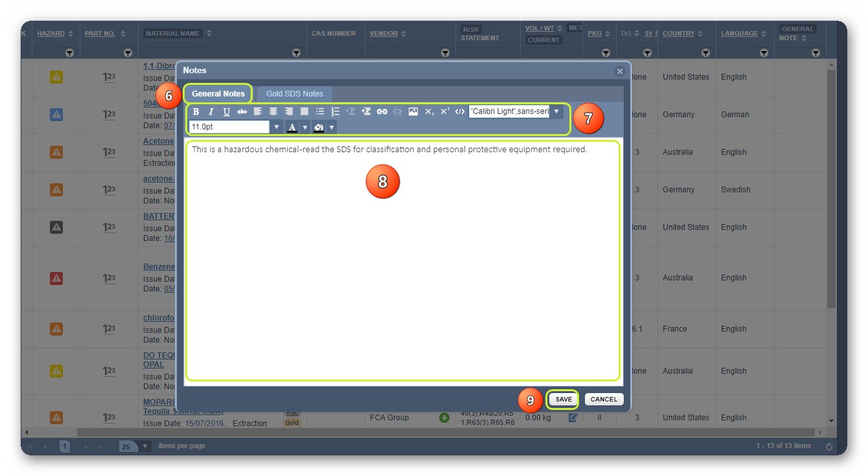Italicize the note text
Viewport: 868px width, 476px height.
click(x=211, y=111)
